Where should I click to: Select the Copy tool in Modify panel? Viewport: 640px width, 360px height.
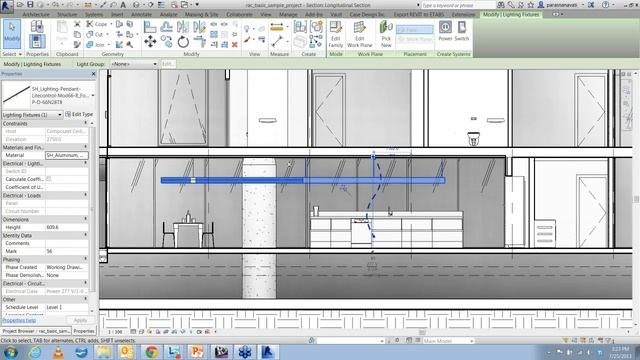click(167, 41)
